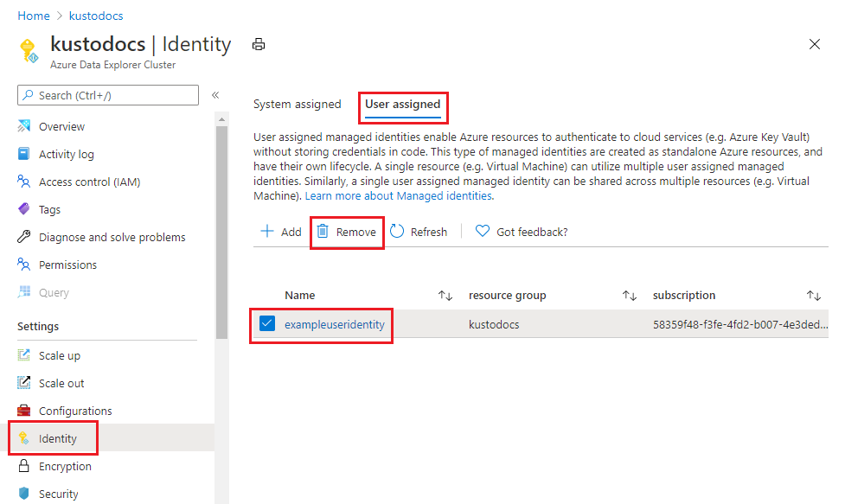This screenshot has width=845, height=504.
Task: Open Scale up settings
Action: point(60,355)
